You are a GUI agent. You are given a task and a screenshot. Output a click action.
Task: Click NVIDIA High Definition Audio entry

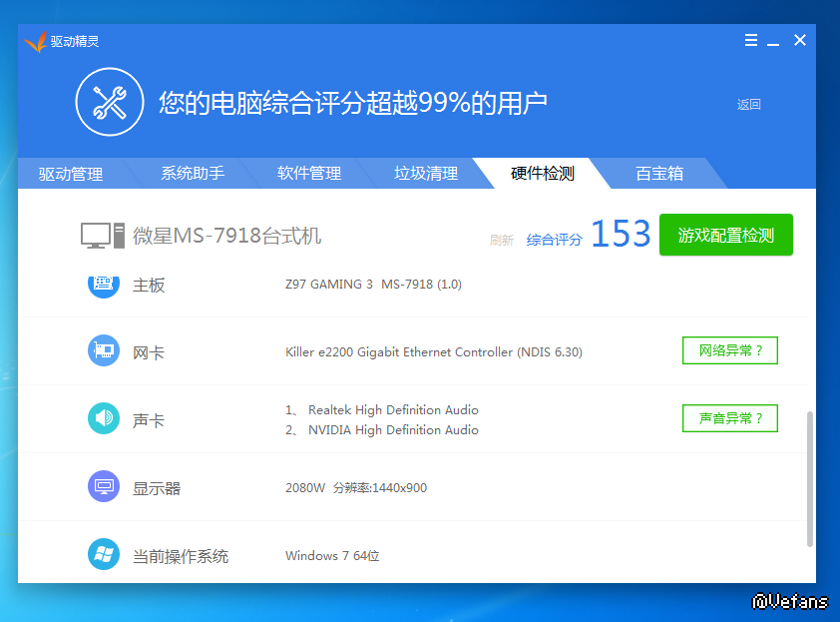(x=393, y=430)
